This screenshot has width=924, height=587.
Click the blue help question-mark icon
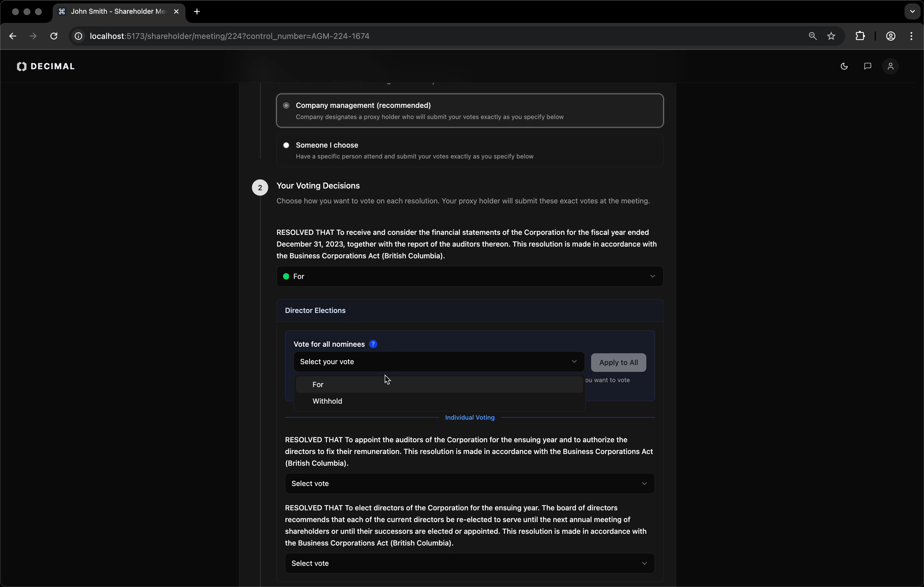[x=373, y=344]
